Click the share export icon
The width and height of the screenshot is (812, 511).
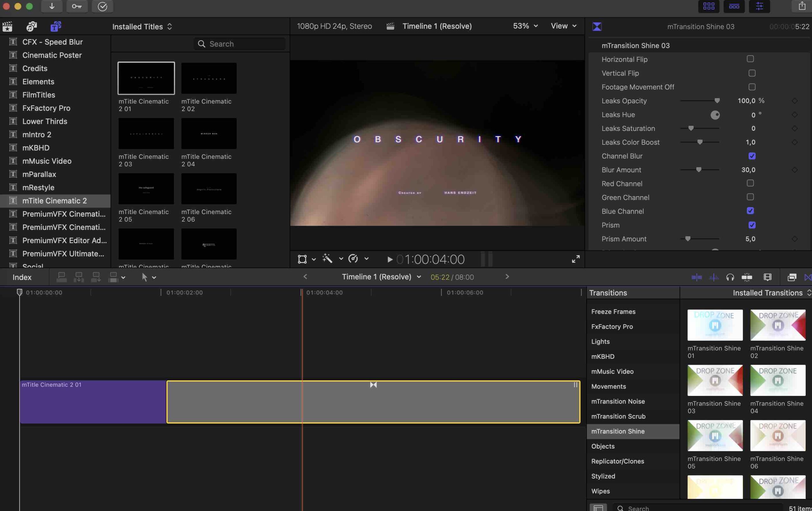click(802, 6)
